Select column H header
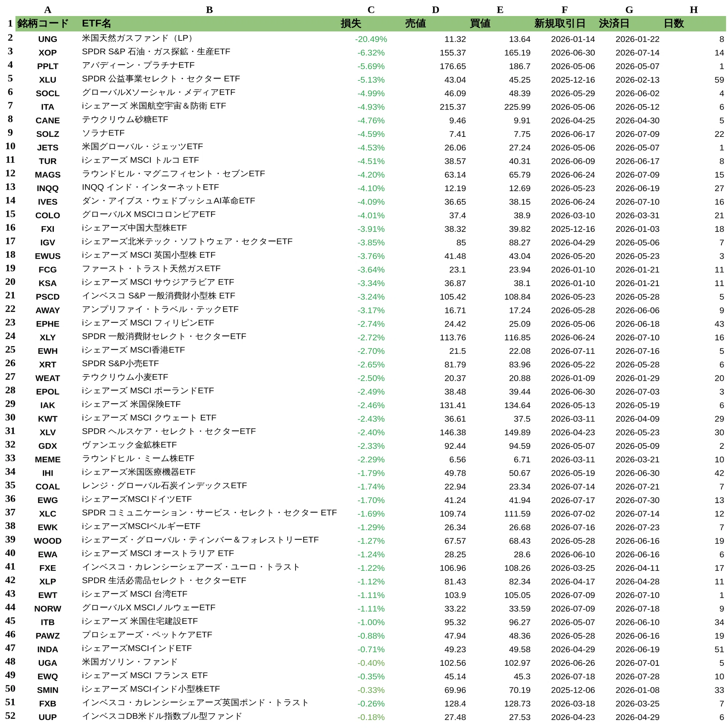The height and width of the screenshot is (728, 728). [694, 10]
